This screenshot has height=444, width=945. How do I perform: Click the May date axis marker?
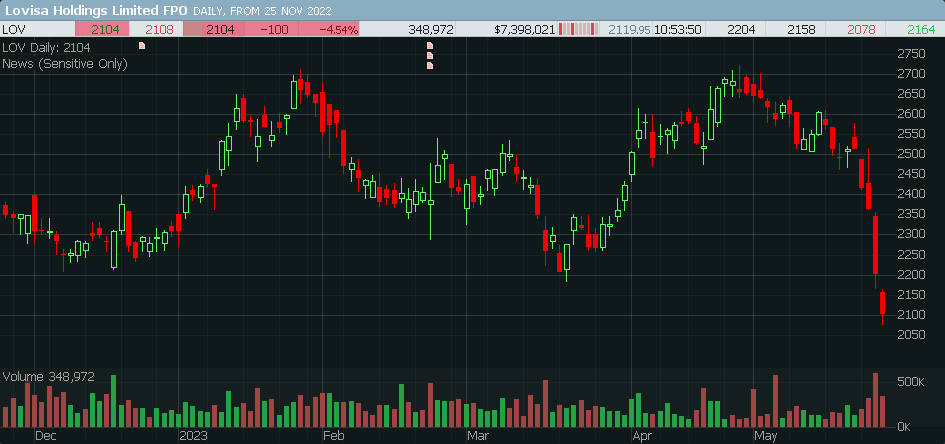pos(767,436)
